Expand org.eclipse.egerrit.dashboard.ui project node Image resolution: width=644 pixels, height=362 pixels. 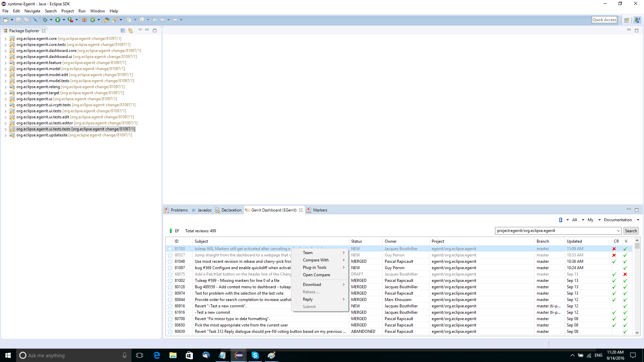click(5, 57)
